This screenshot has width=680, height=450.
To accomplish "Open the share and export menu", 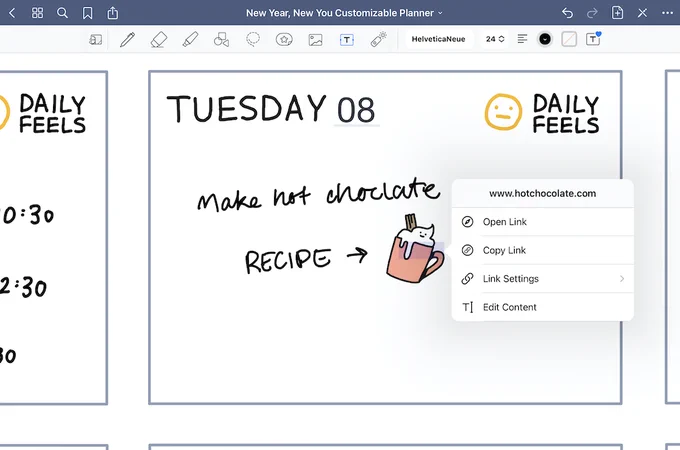I will [x=113, y=13].
